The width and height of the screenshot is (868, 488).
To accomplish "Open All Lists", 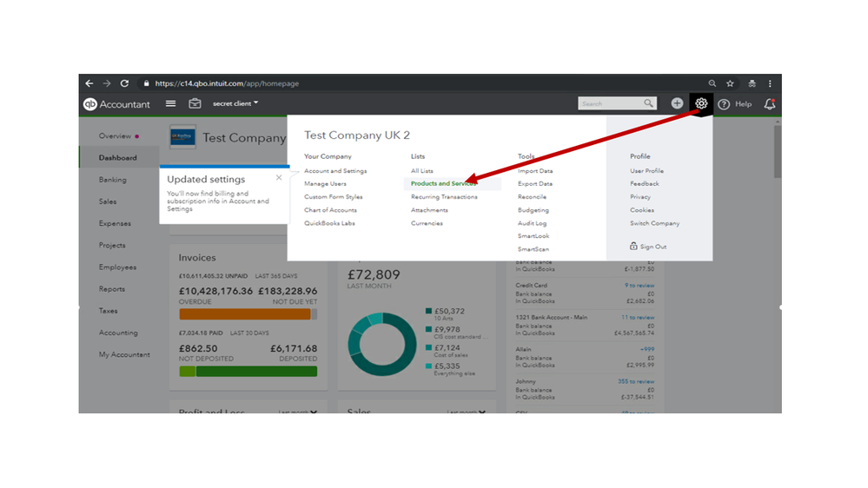I will pyautogui.click(x=422, y=171).
